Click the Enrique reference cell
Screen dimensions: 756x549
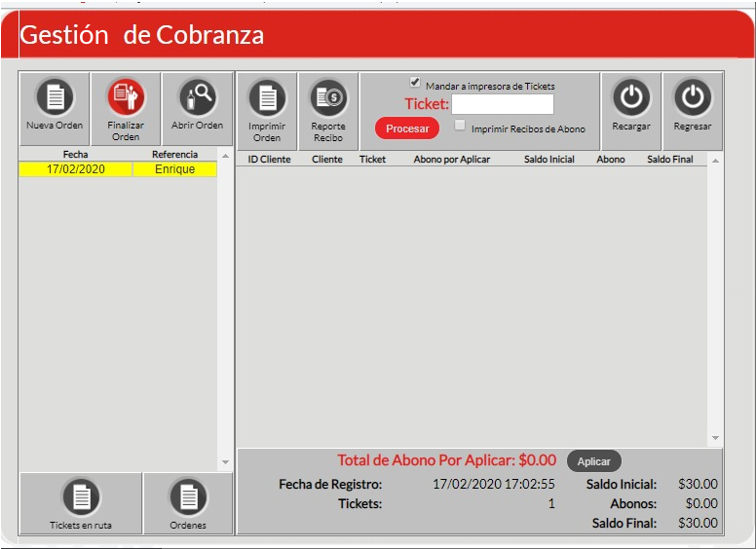pos(175,169)
